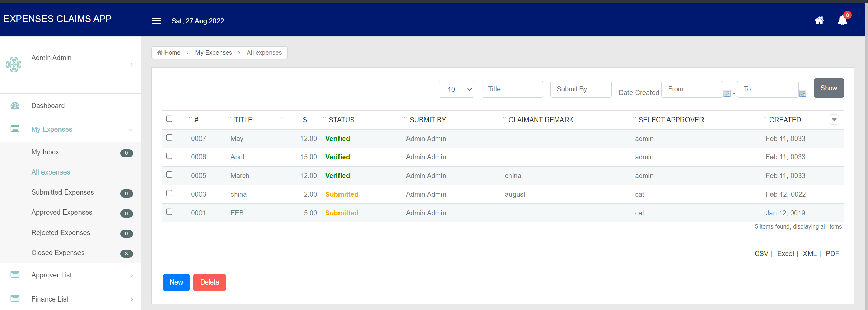Screen dimensions: 868x310
Task: Export the table as CSV
Action: [761, 254]
